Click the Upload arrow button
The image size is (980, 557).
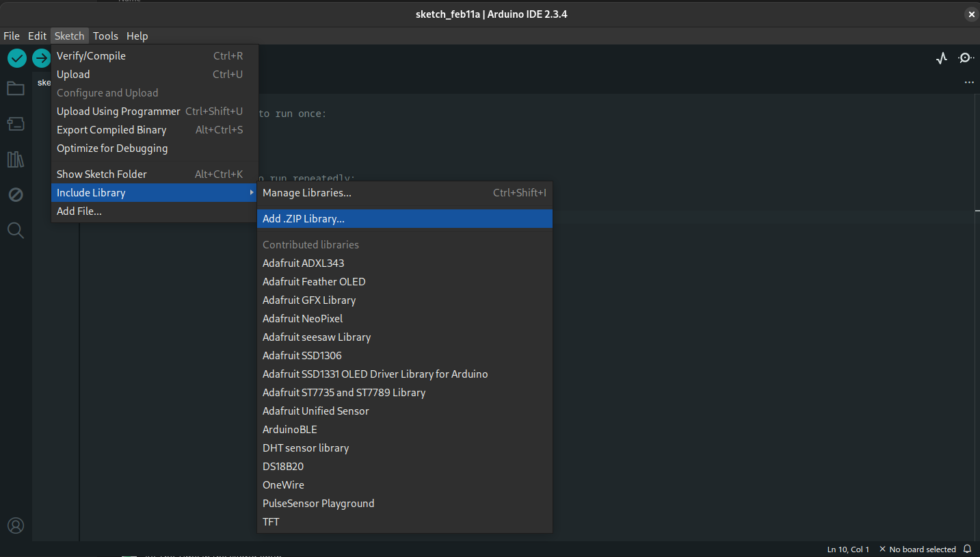[x=42, y=58]
